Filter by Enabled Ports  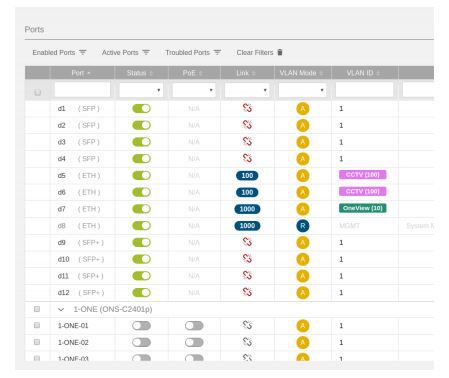point(59,52)
